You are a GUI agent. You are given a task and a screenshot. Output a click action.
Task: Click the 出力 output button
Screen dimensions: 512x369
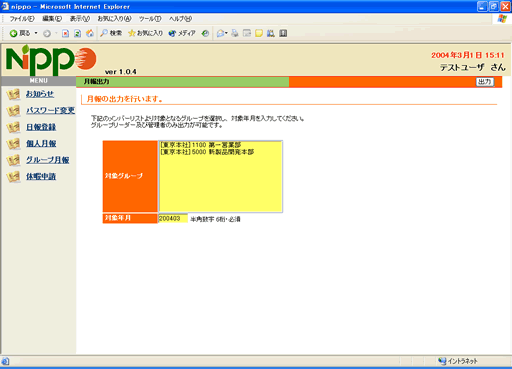tap(485, 82)
